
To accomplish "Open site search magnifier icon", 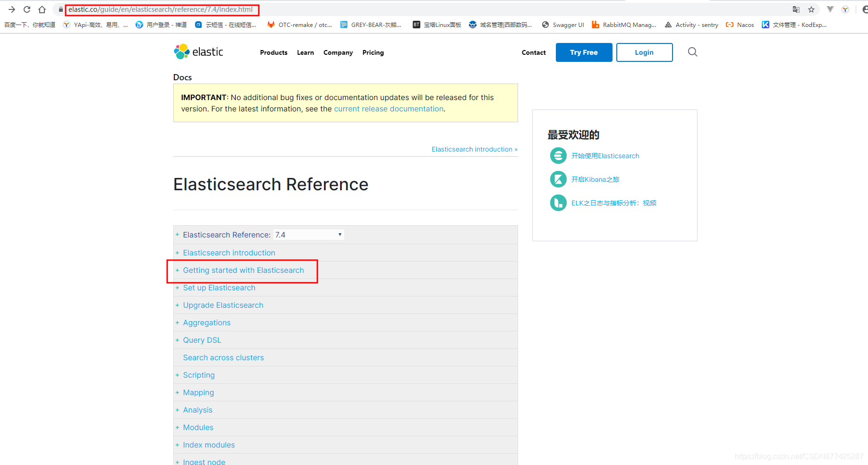I will coord(692,52).
